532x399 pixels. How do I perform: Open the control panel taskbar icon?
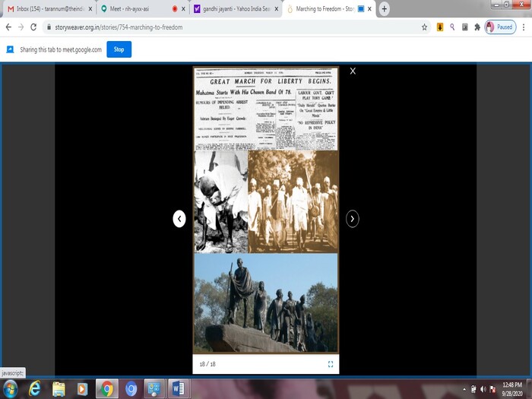[x=154, y=389]
